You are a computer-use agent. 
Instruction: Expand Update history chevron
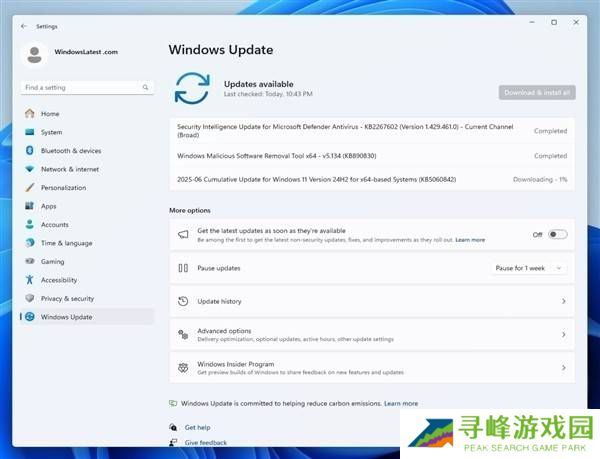564,301
